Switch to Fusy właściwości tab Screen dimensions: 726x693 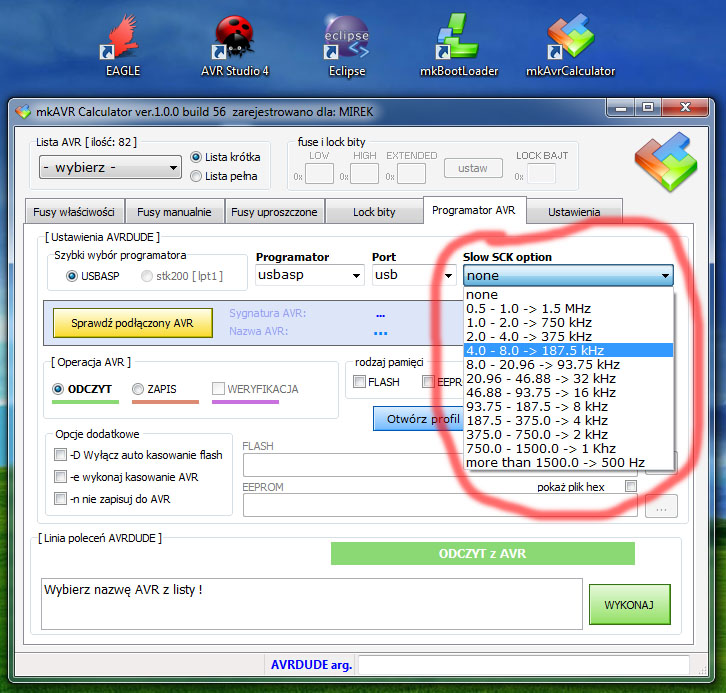click(x=74, y=212)
